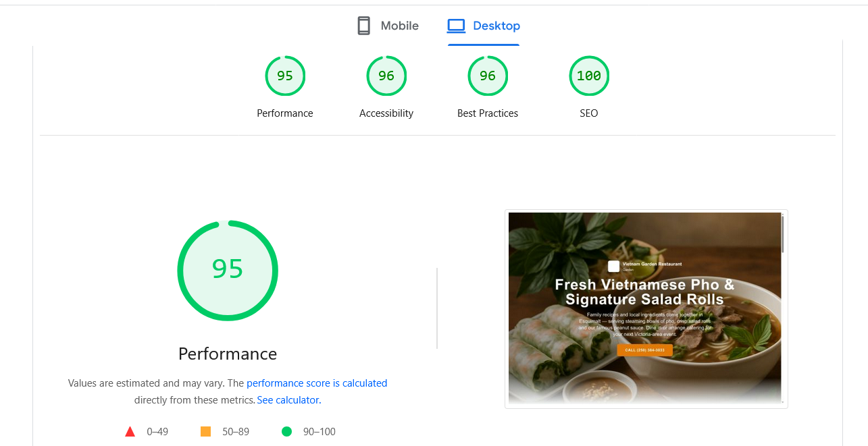Click the large 95 score number

coord(228,269)
